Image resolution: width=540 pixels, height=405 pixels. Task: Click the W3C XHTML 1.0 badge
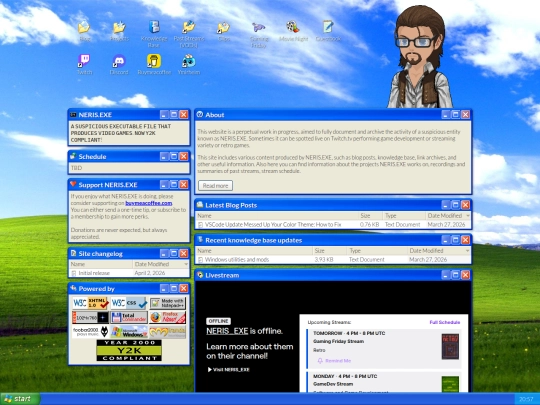91,303
